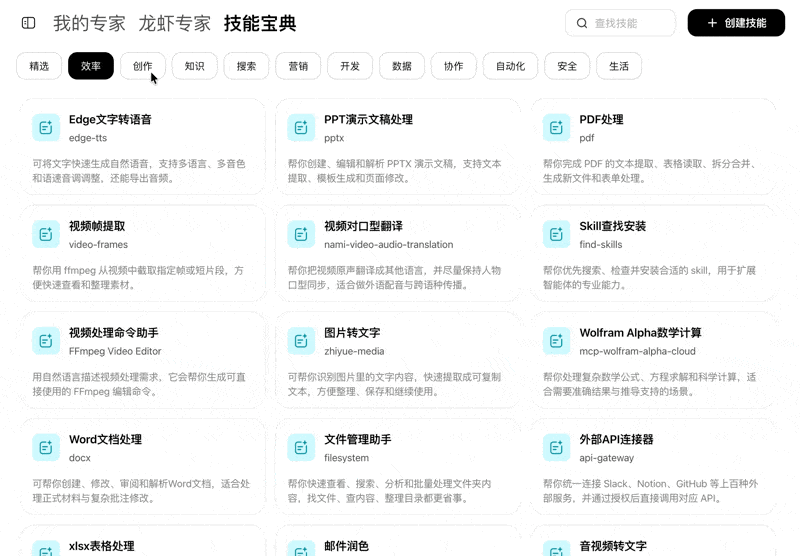
Task: Open the Edge文字转语音 title
Action: [x=110, y=119]
